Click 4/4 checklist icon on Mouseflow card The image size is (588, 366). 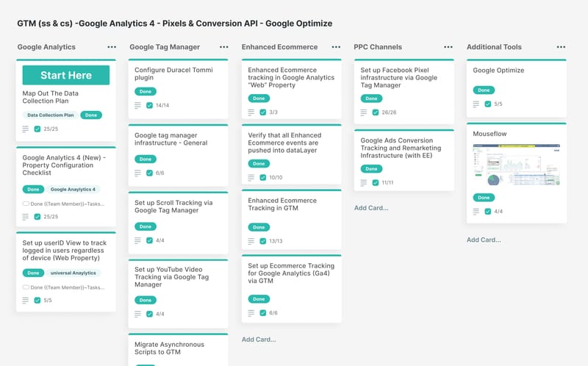pos(488,212)
